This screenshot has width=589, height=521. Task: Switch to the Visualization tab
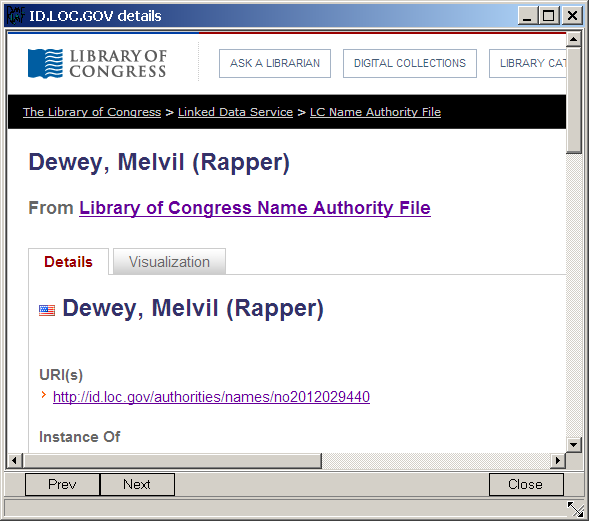point(169,261)
